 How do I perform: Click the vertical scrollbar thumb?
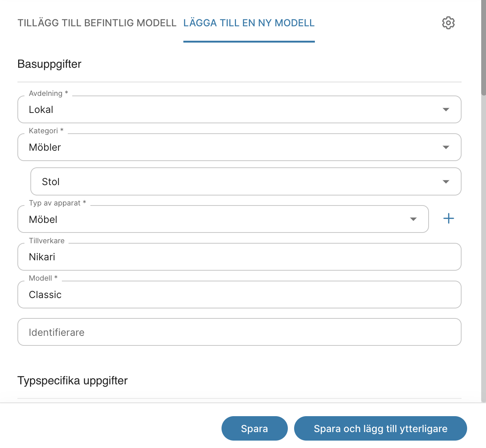click(483, 47)
